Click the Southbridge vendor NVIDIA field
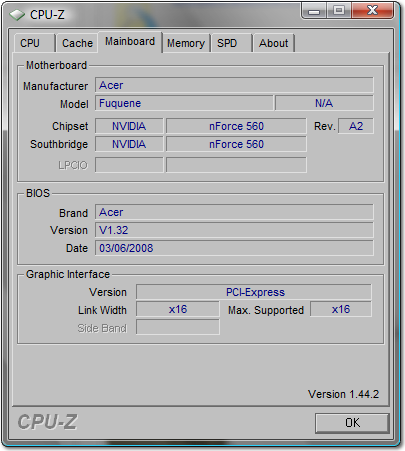This screenshot has width=405, height=451. pyautogui.click(x=129, y=144)
